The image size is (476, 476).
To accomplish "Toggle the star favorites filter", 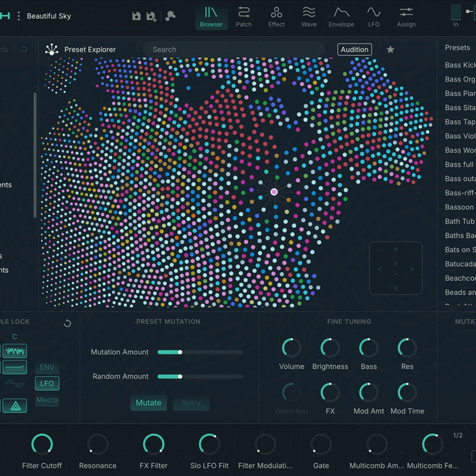I will (390, 50).
